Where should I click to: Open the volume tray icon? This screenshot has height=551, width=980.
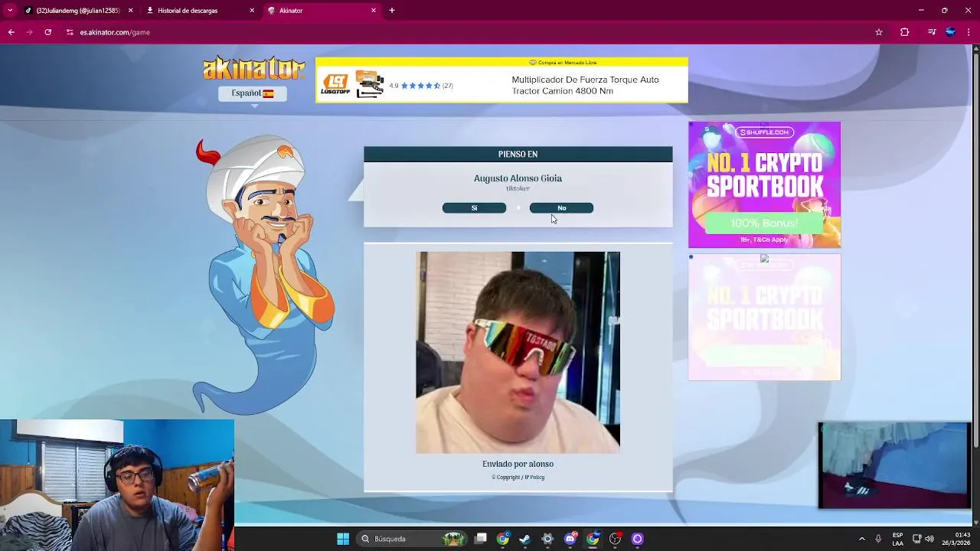pos(929,539)
